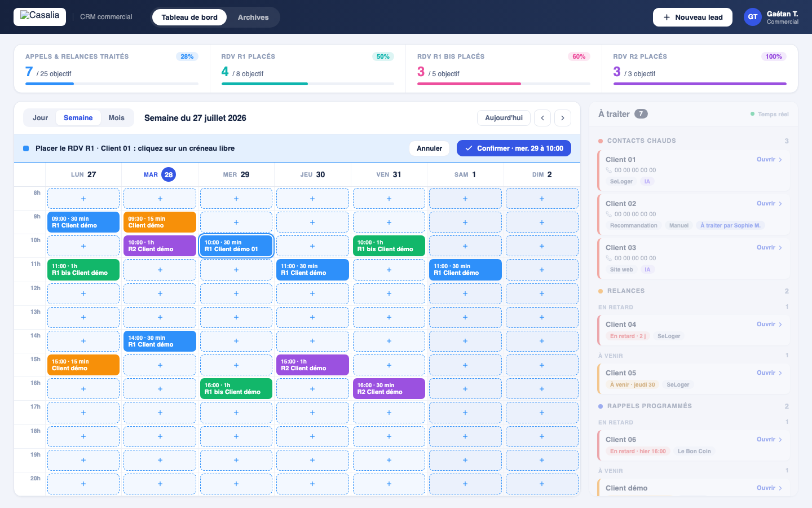Click the plus in Friday's 12h slot

click(389, 294)
